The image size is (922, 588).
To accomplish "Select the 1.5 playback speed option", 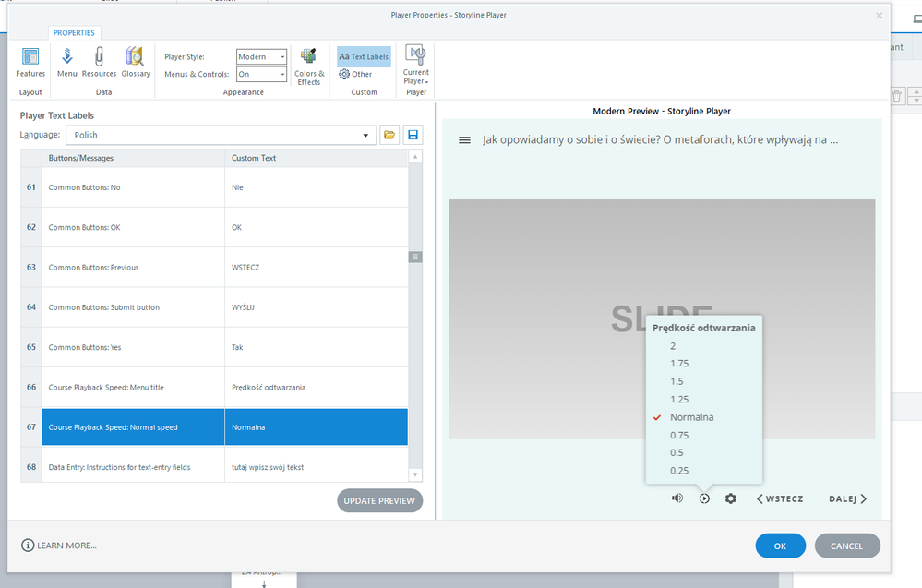I will 677,381.
